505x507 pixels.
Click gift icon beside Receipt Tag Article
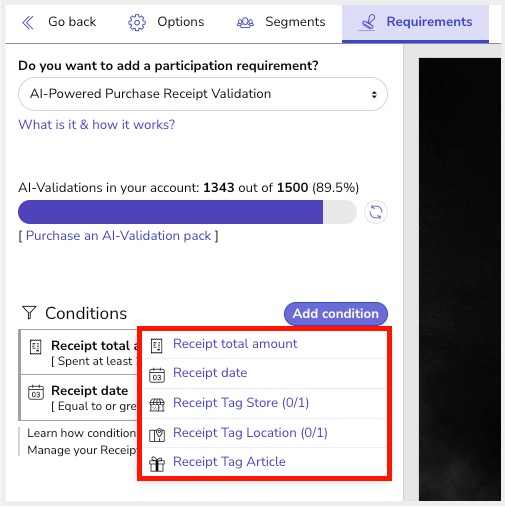pos(157,464)
